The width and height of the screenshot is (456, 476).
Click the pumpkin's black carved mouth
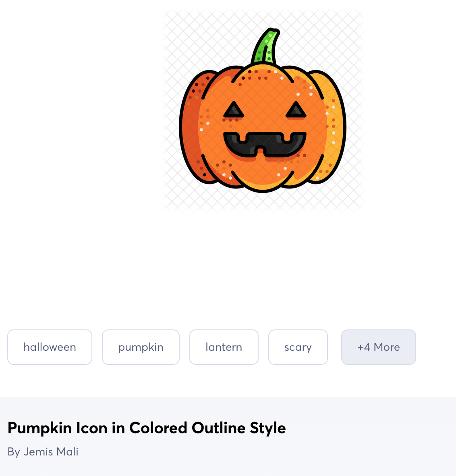[x=265, y=144]
